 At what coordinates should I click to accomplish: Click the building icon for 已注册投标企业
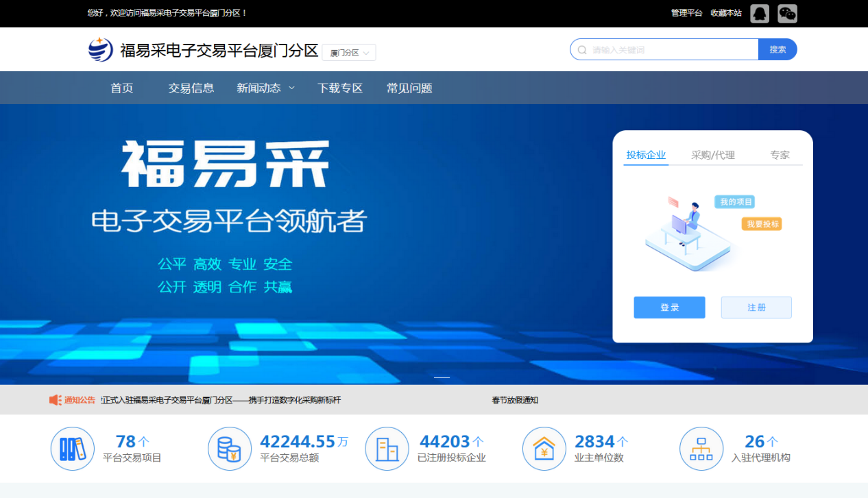click(387, 449)
